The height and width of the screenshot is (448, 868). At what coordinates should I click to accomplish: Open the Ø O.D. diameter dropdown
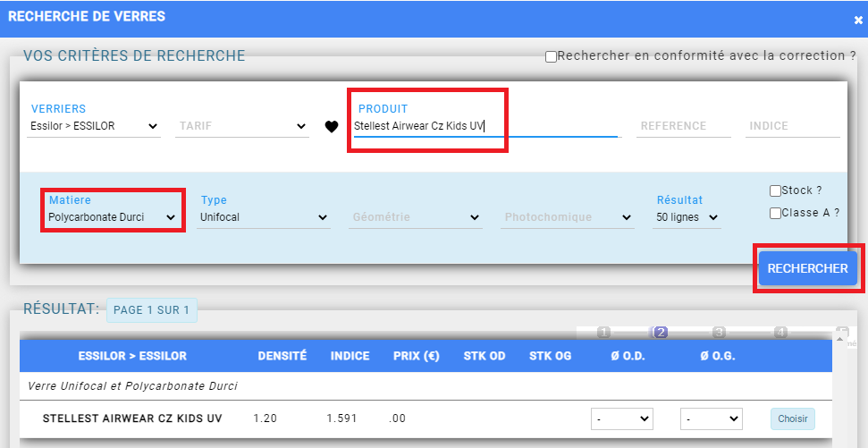pyautogui.click(x=622, y=419)
